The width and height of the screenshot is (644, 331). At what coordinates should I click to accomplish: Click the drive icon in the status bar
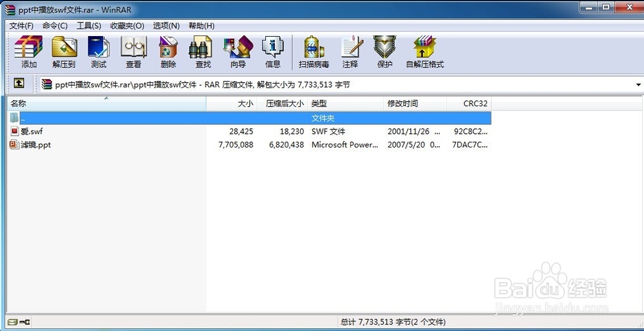click(12, 322)
